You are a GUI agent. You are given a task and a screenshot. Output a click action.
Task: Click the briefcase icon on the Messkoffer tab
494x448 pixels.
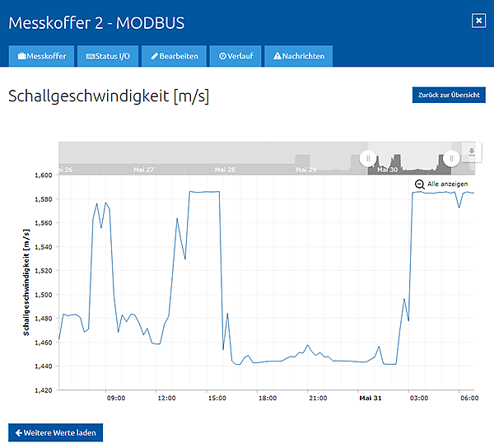tap(21, 57)
